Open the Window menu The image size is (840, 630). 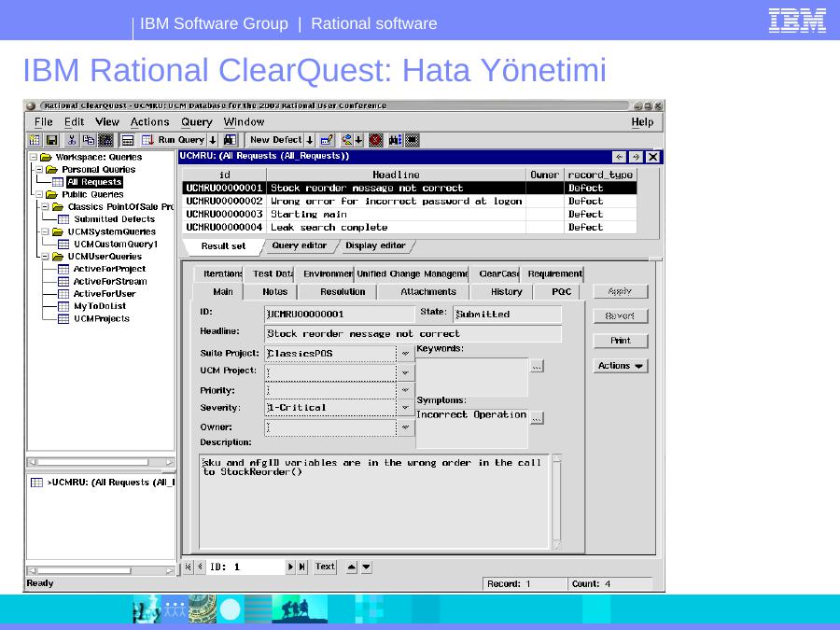coord(244,122)
